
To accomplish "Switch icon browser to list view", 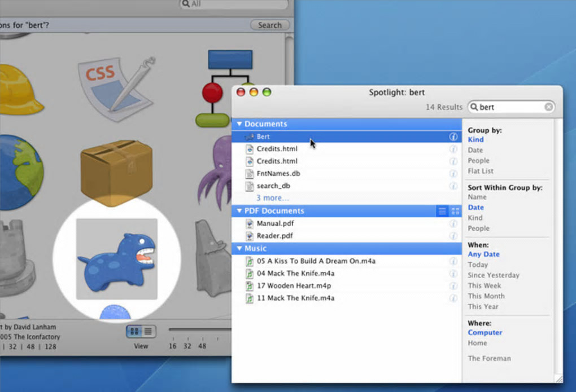I will click(x=149, y=332).
